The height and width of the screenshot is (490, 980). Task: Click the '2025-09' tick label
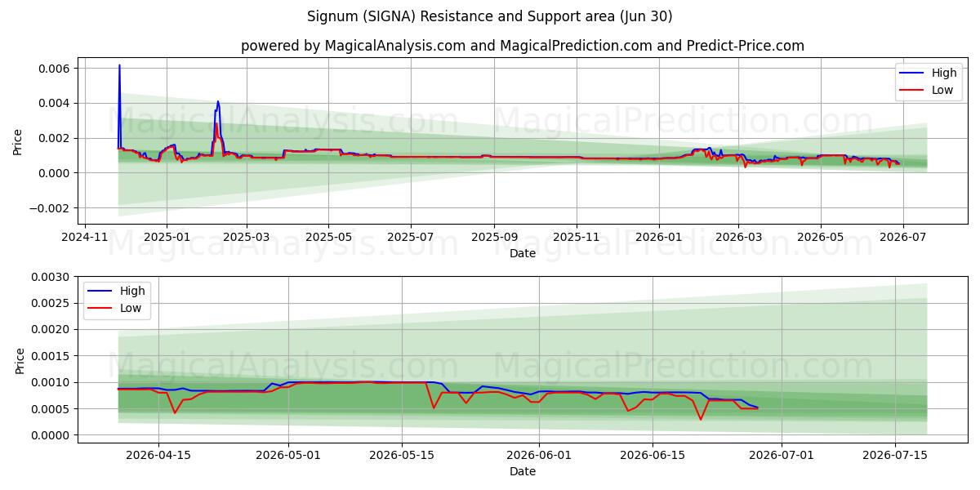click(x=493, y=237)
